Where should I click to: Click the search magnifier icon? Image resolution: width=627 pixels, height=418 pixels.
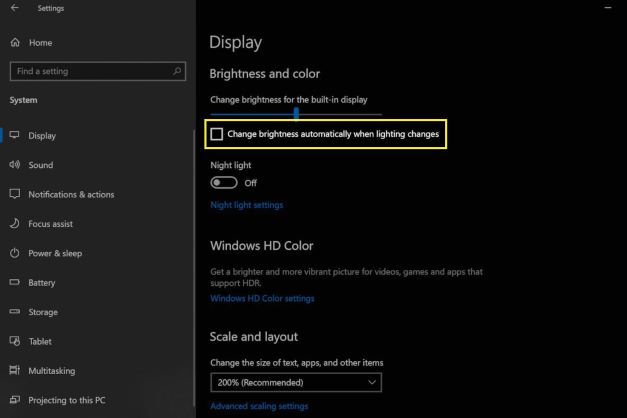coord(178,71)
